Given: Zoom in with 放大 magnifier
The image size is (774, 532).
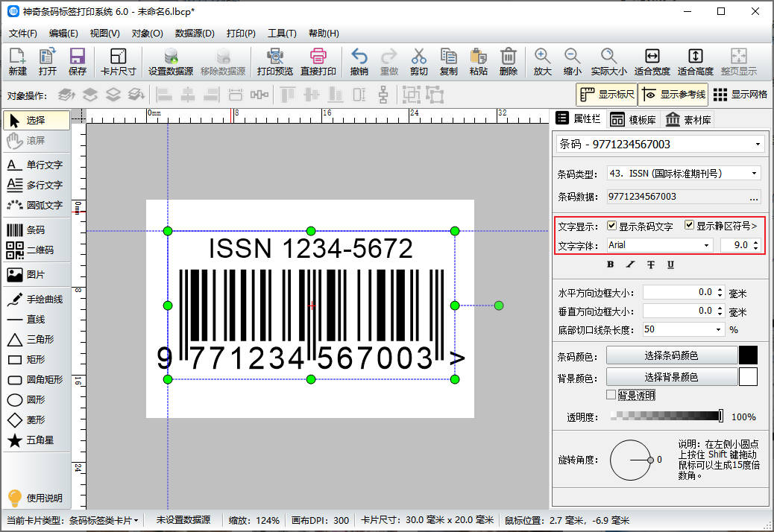Looking at the screenshot, I should [543, 62].
